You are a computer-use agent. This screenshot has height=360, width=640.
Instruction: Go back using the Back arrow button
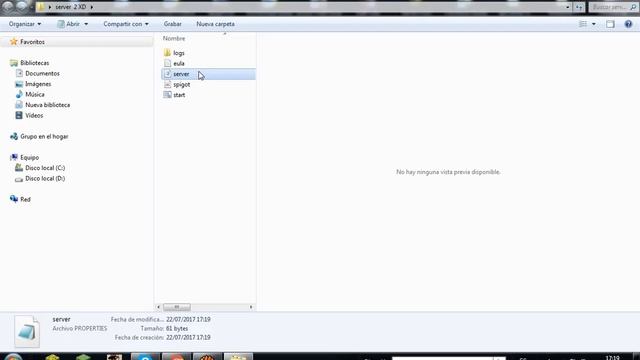click(x=8, y=6)
